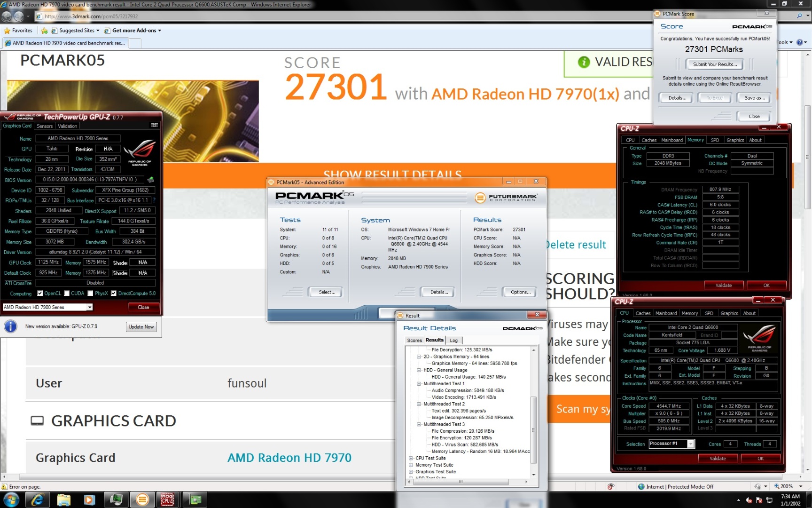Screen dimensions: 812x508
Task: Click the Details button in PCMark Score dialog
Action: [x=677, y=98]
